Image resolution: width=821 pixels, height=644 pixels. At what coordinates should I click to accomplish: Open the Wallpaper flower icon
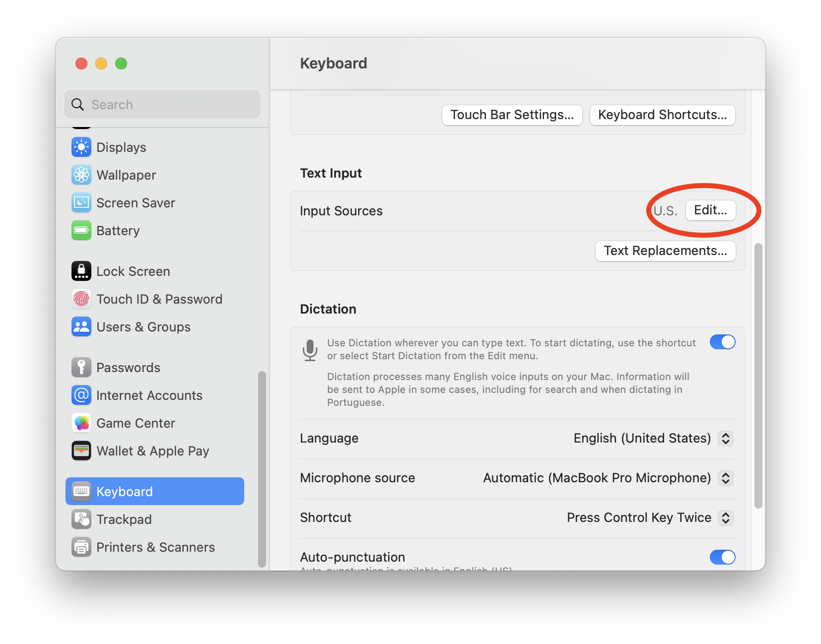coord(81,175)
